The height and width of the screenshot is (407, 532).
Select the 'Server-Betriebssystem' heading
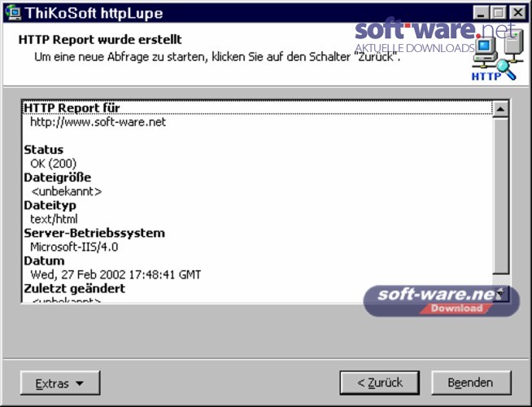[94, 233]
